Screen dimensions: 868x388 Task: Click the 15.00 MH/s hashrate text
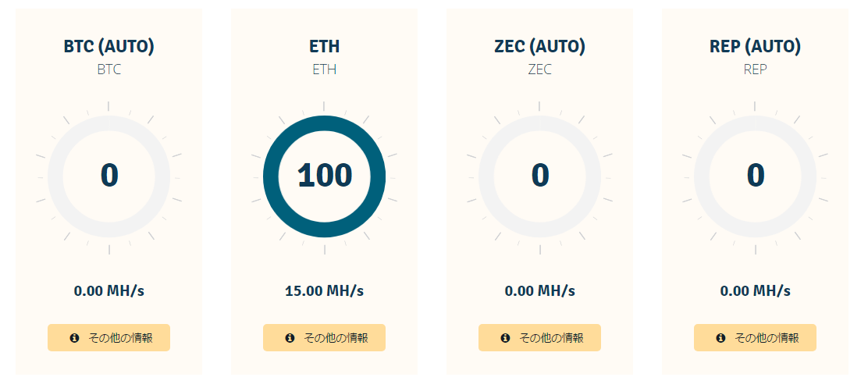pos(325,291)
